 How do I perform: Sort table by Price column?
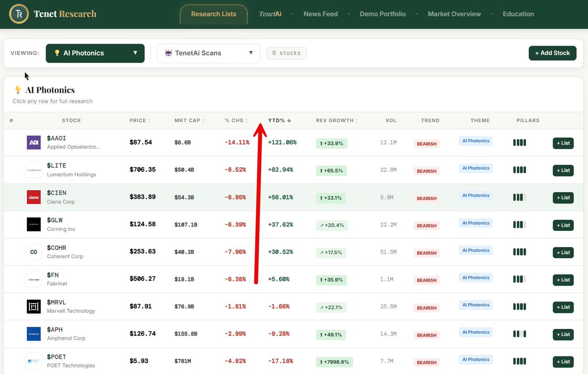click(x=140, y=121)
